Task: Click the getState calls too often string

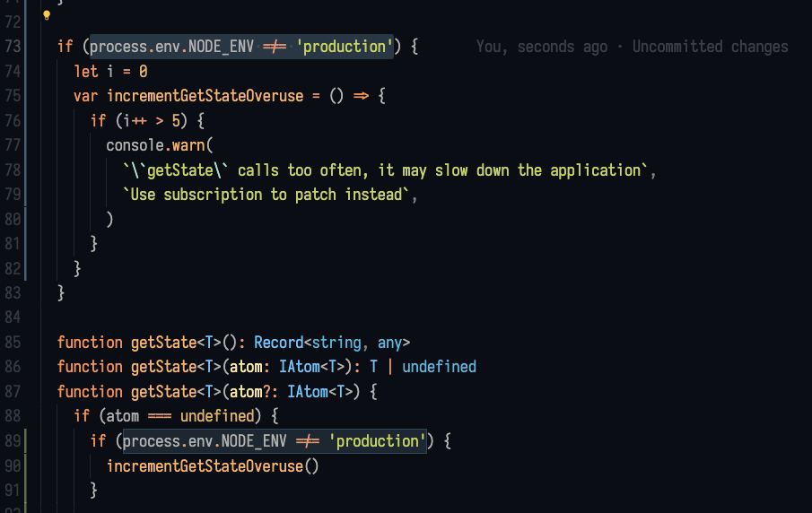Action: point(385,170)
